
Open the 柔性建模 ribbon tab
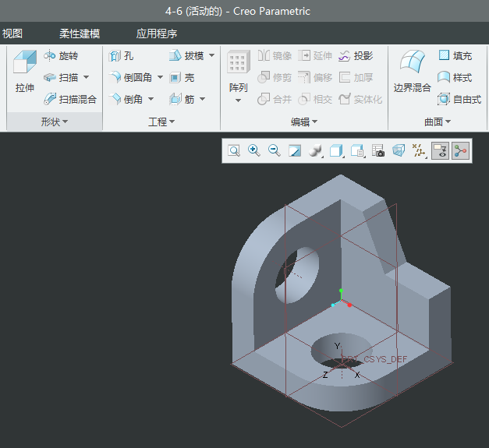(x=80, y=34)
